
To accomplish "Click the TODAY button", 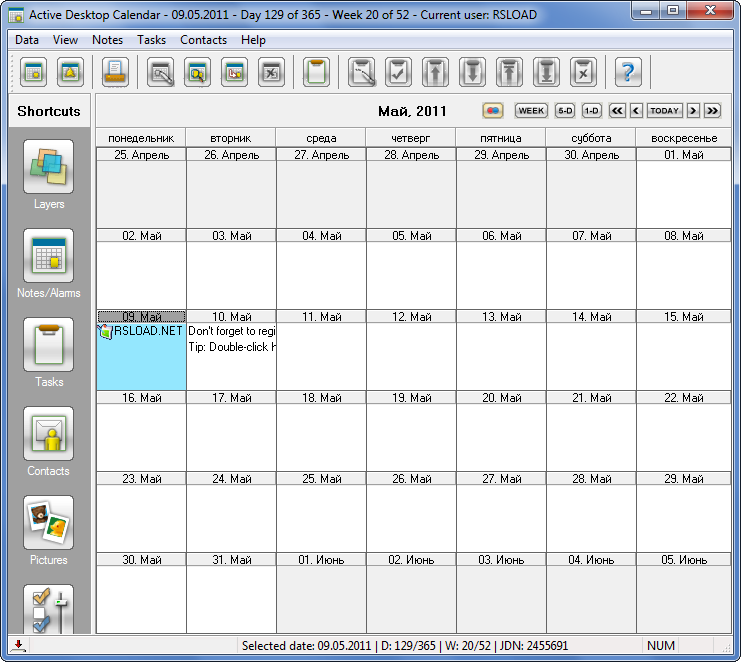I will (x=664, y=111).
